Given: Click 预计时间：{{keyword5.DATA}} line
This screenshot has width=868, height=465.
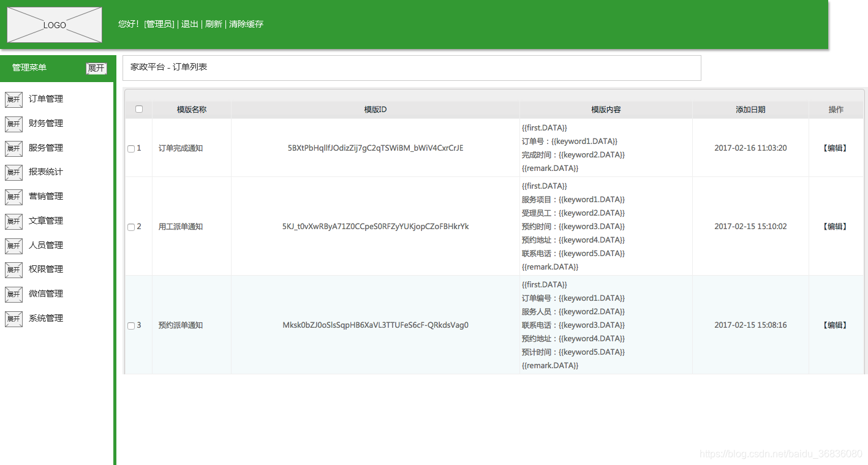Looking at the screenshot, I should pyautogui.click(x=573, y=352).
